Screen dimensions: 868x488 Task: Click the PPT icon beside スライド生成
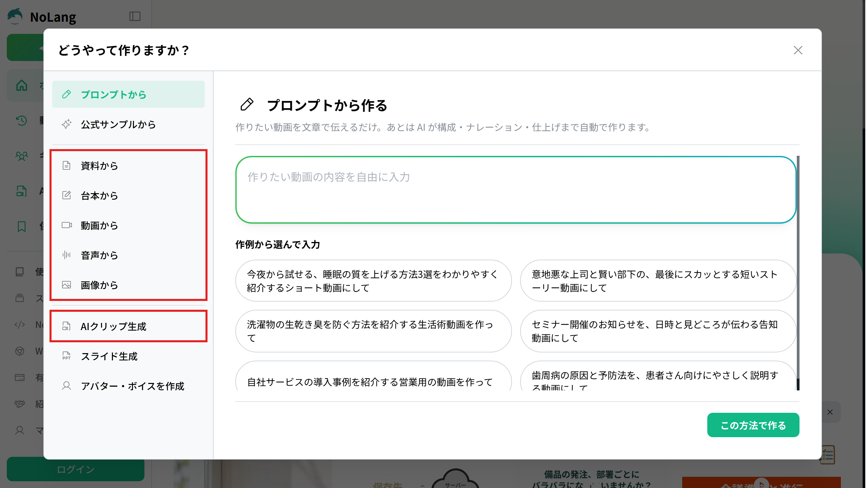66,356
